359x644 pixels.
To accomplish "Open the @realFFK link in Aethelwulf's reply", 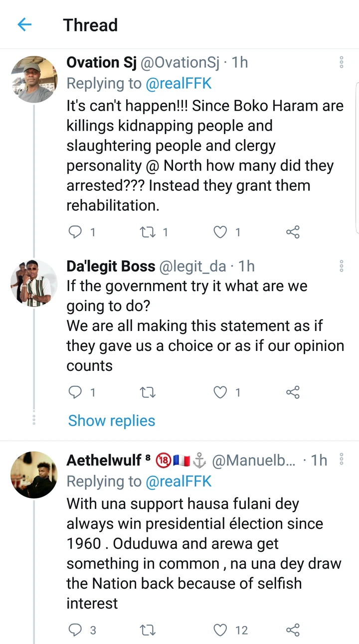I will [179, 481].
